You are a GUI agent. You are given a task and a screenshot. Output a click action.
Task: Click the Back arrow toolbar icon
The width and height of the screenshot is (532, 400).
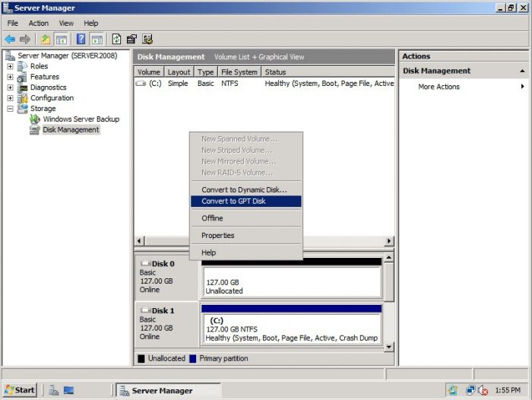click(x=10, y=40)
